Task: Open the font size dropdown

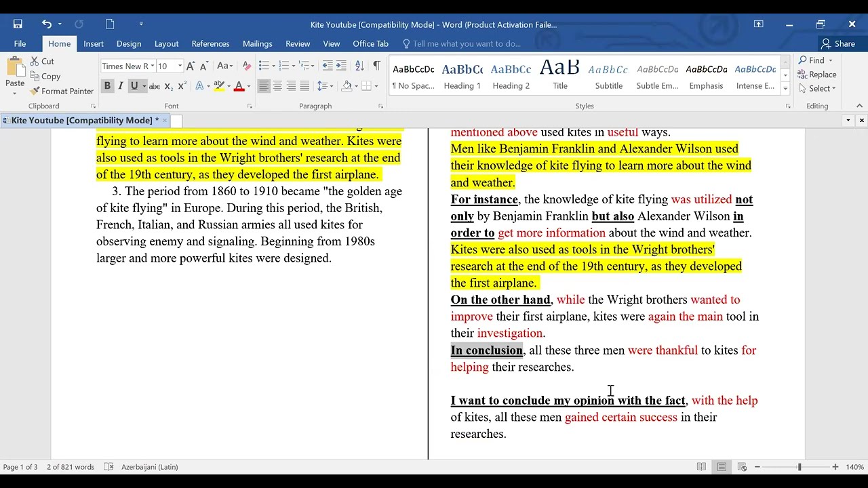Action: (x=180, y=66)
